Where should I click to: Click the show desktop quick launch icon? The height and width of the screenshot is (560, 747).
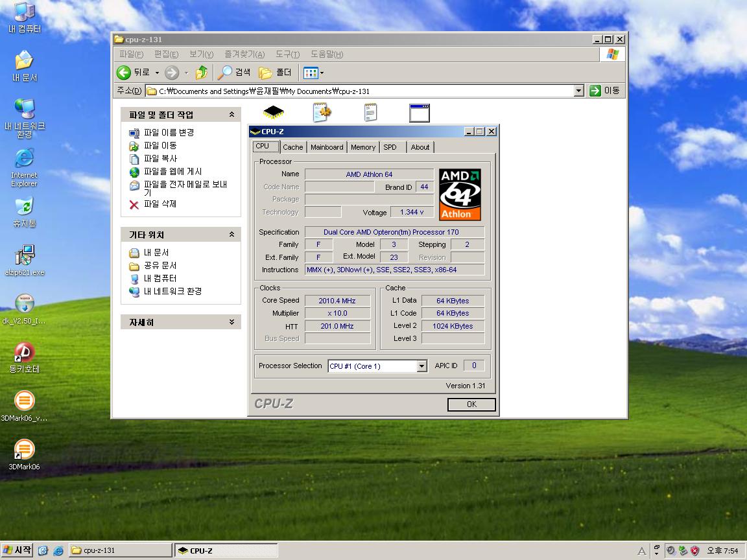tap(43, 550)
